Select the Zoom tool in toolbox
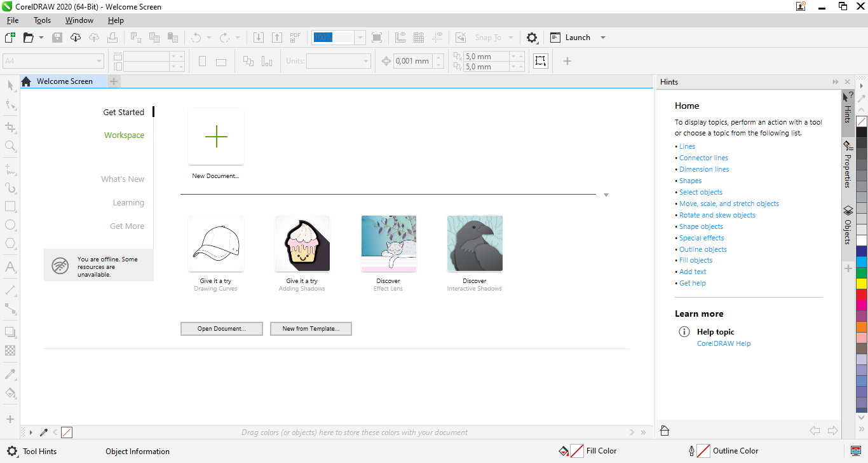 10,146
